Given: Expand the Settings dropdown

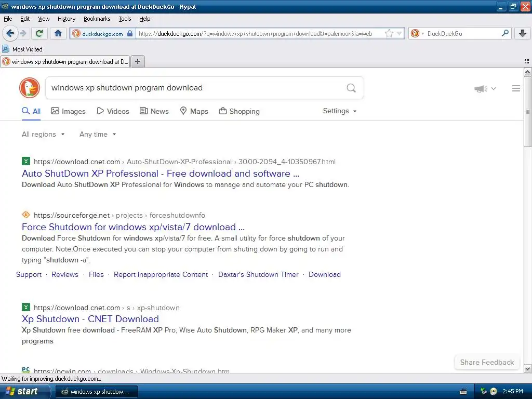Looking at the screenshot, I should click(x=340, y=111).
